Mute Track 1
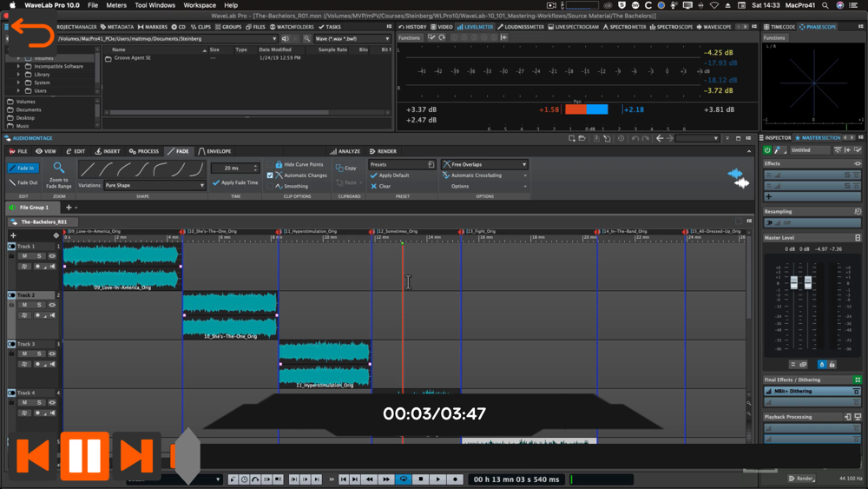The image size is (868, 489). click(24, 256)
